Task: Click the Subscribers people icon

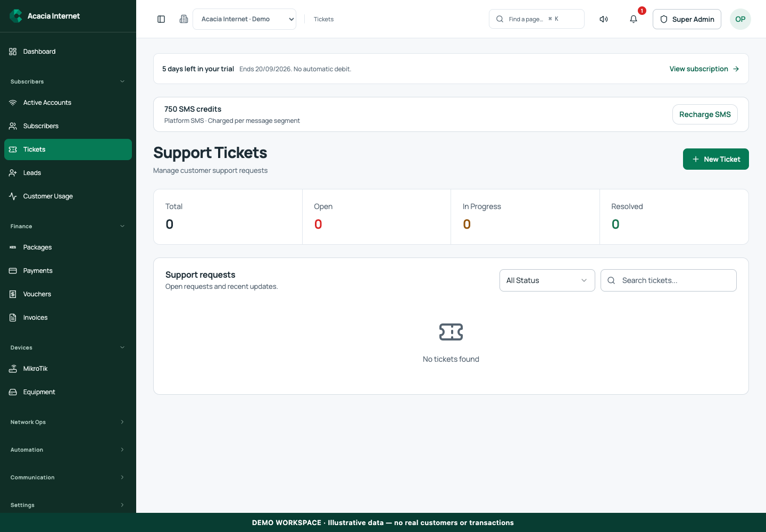Action: tap(13, 126)
